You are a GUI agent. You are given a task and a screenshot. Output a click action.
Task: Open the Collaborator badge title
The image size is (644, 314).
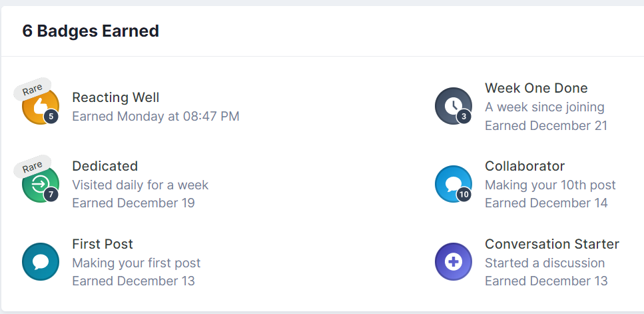tap(525, 166)
